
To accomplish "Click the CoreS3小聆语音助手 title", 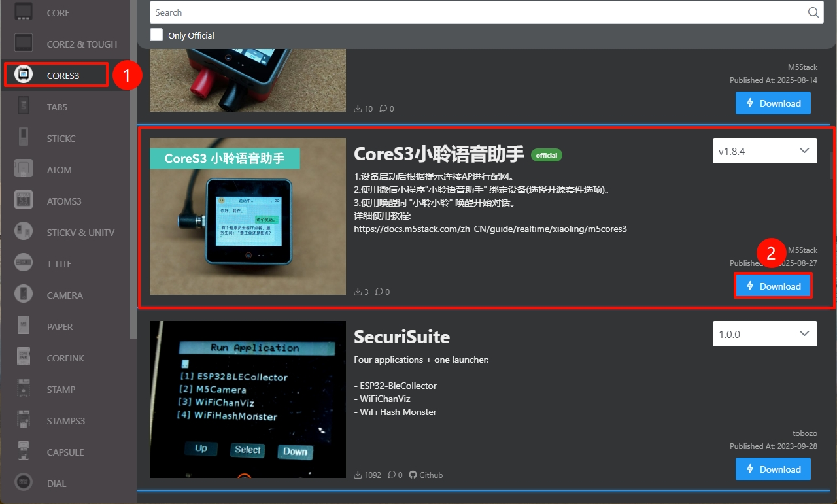I will [439, 154].
